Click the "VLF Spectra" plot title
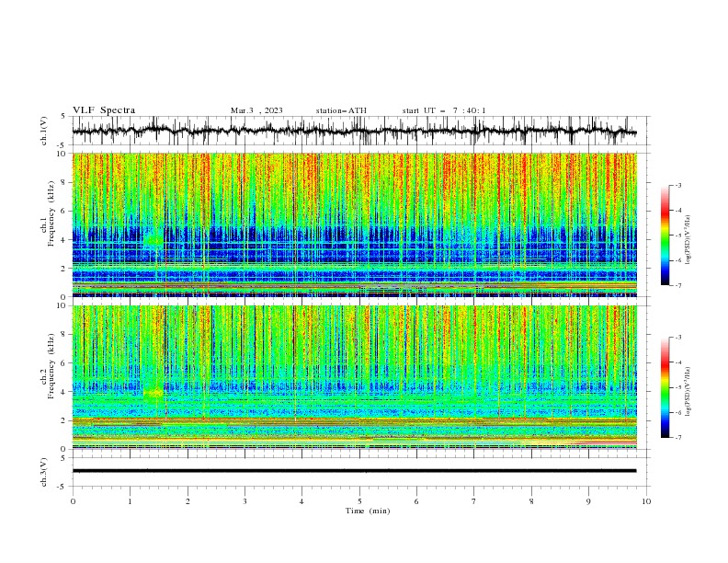Image resolution: width=728 pixels, height=563 pixels. coord(104,110)
